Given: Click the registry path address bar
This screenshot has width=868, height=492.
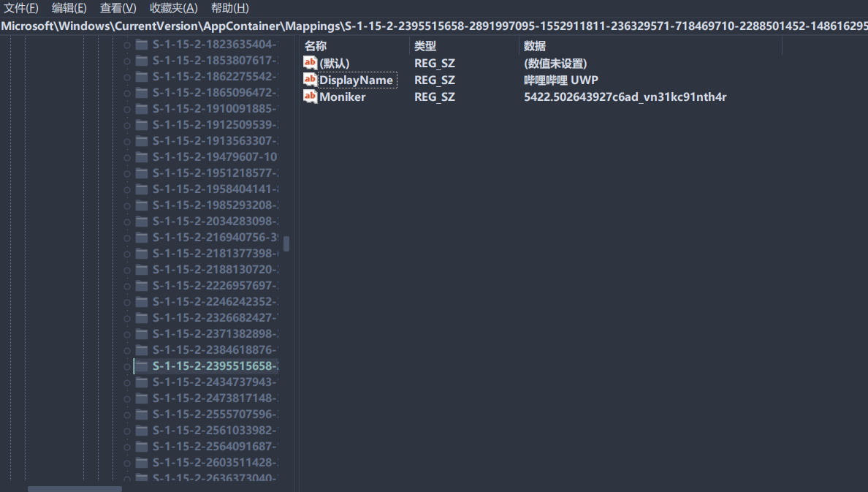Looking at the screenshot, I should point(434,26).
